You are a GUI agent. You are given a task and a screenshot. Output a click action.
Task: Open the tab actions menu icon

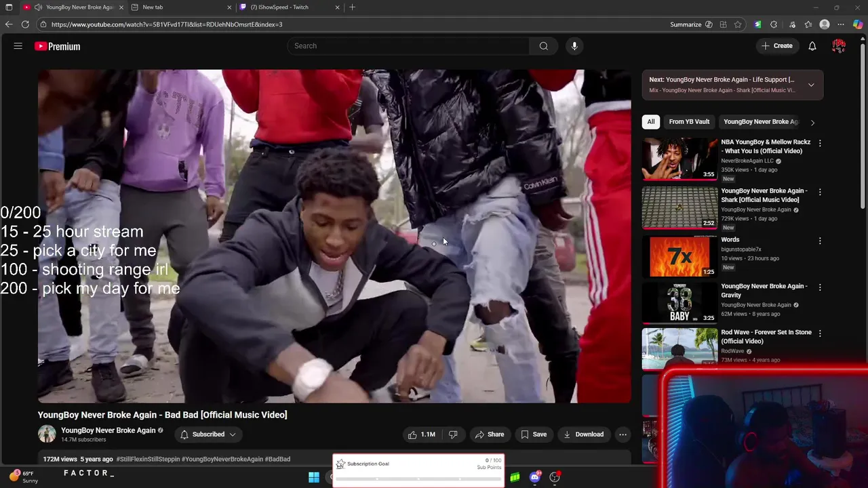[x=9, y=7]
